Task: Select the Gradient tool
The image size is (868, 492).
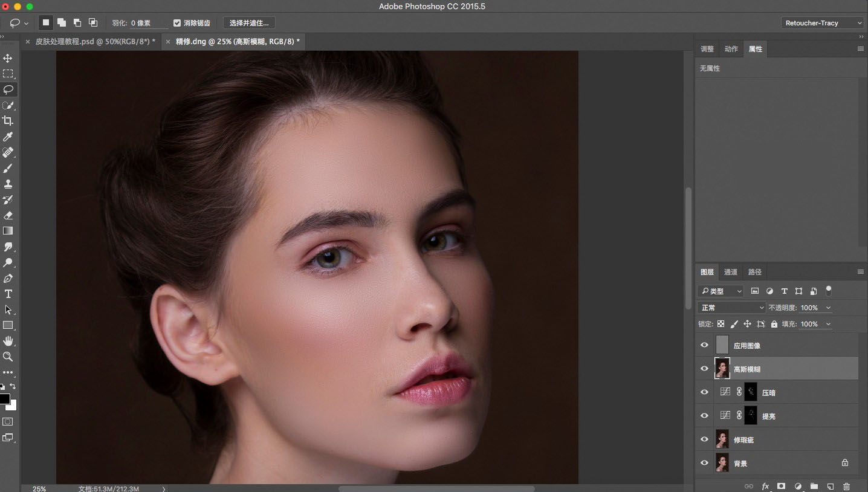Action: pyautogui.click(x=8, y=231)
